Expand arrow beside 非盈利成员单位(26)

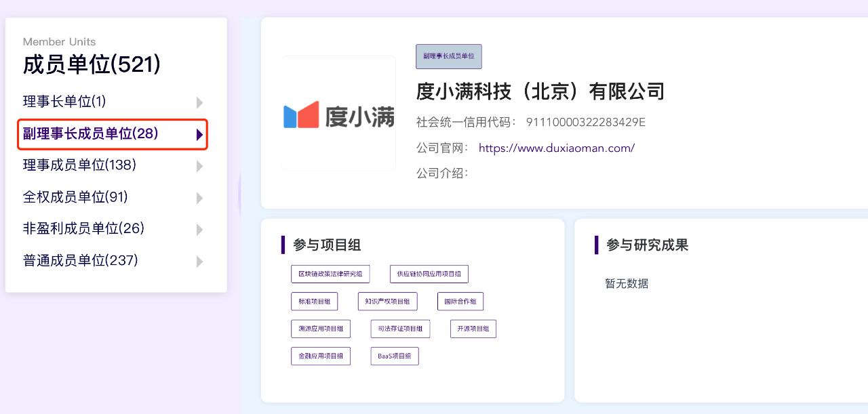199,230
